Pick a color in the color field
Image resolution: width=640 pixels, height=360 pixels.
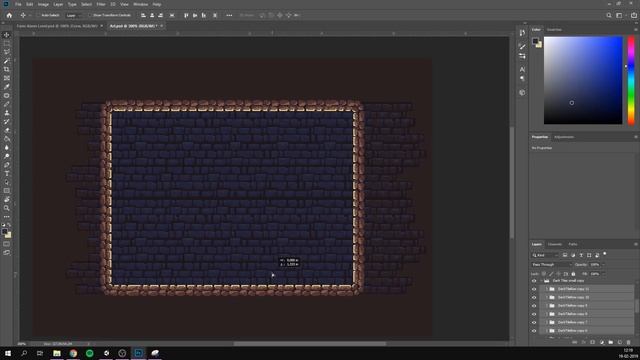coord(583,80)
